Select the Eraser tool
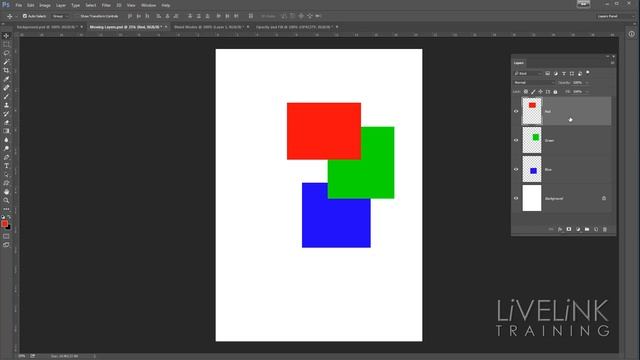Viewport: 640px width, 360px height. point(6,122)
